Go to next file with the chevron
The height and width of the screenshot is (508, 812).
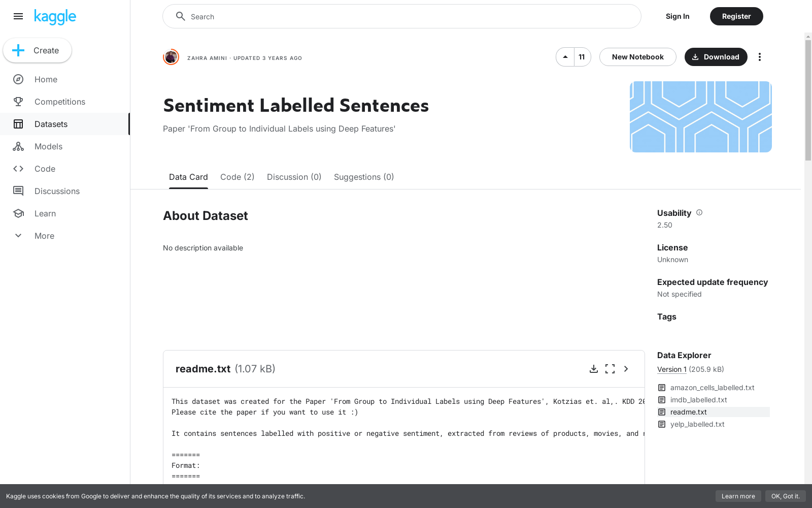626,369
